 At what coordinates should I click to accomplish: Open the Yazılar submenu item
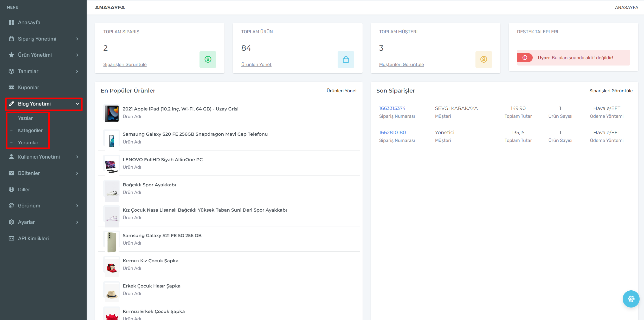pos(25,118)
